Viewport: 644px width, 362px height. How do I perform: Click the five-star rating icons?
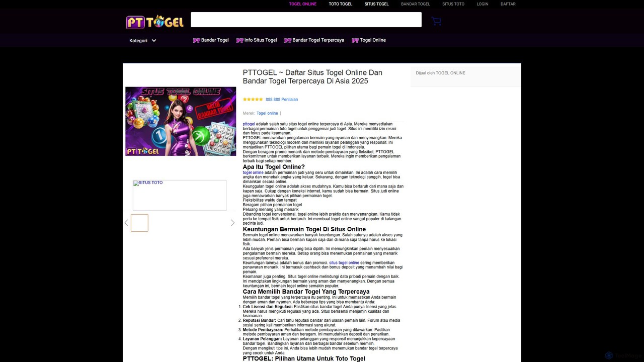coord(253,100)
